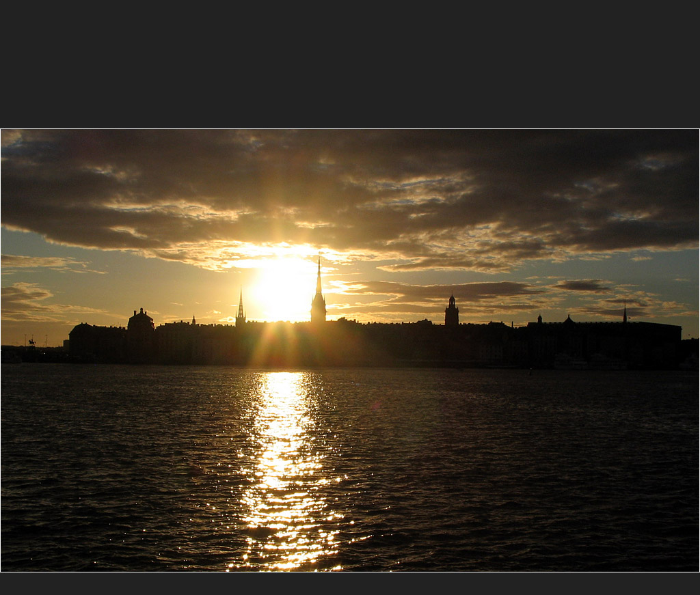Click the equestrian statue silhouette at far left

(x=31, y=341)
